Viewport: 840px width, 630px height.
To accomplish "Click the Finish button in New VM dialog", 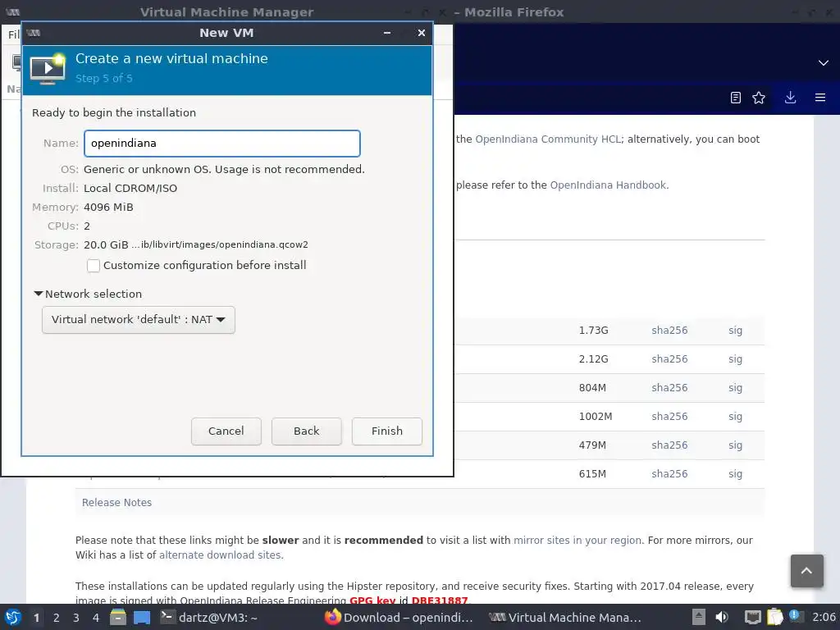I will 387,431.
